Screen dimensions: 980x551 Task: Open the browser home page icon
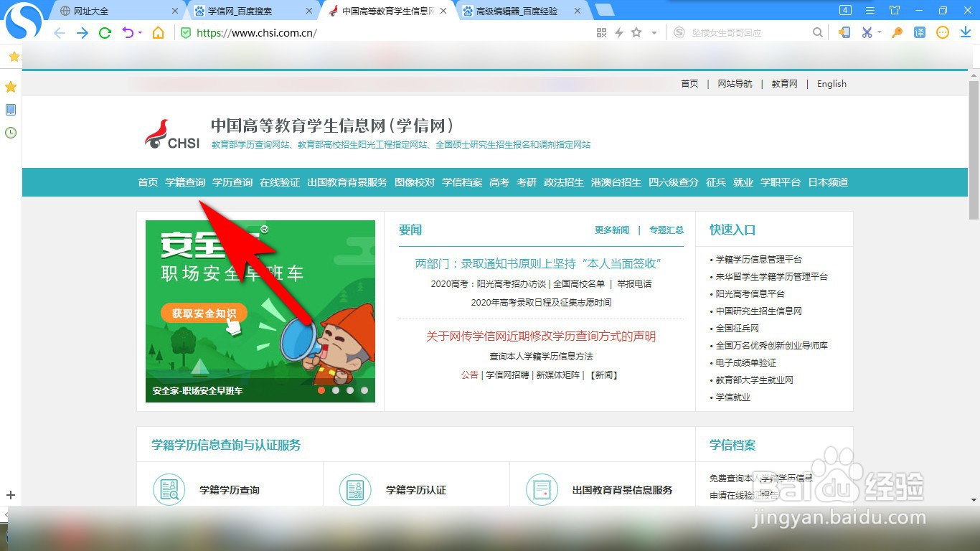tap(158, 33)
